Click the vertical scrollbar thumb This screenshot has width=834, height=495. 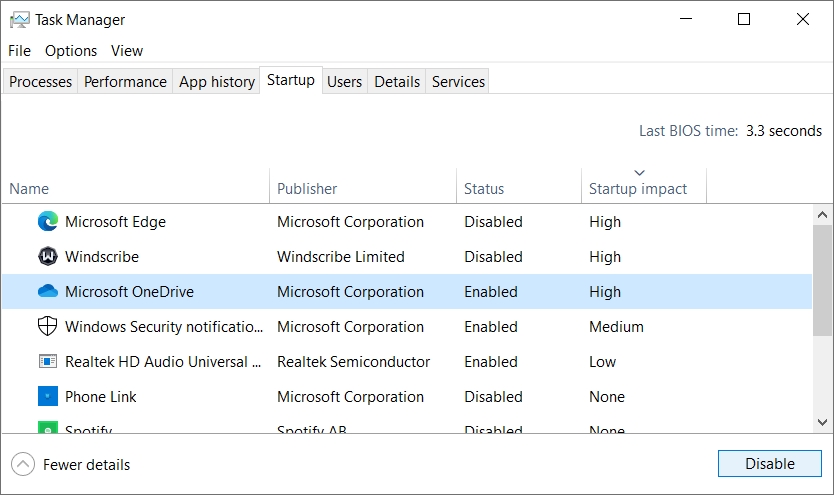[x=822, y=280]
